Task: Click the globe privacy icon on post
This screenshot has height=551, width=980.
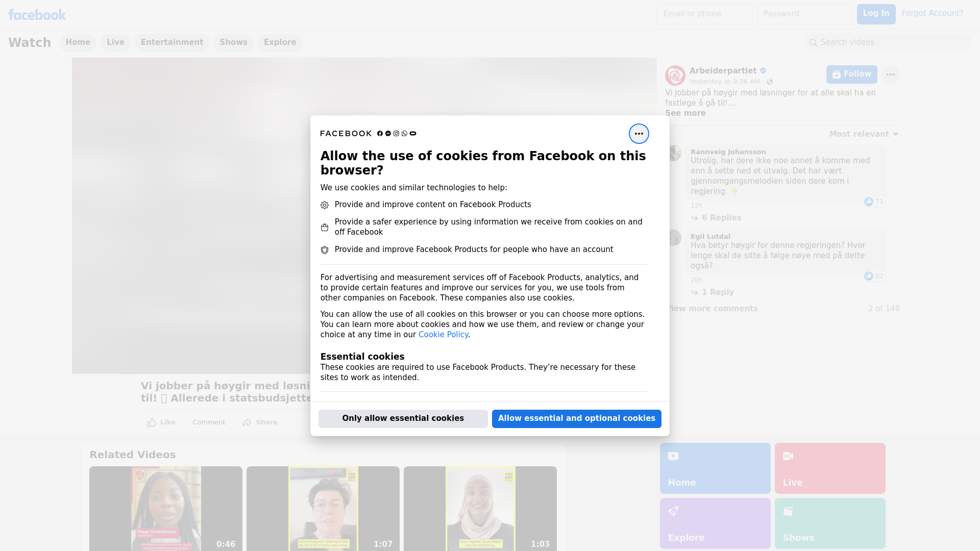Action: tap(770, 82)
